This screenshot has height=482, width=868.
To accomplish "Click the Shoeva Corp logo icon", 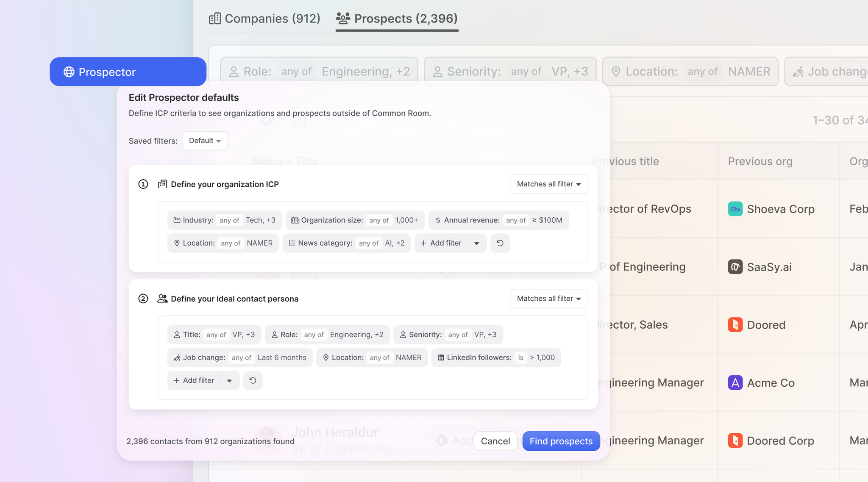I will coord(735,209).
